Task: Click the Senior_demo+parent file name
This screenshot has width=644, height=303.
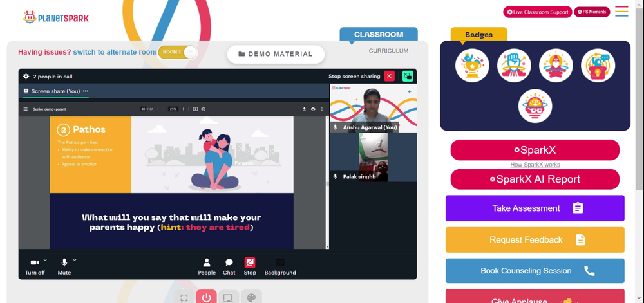Action: [x=50, y=109]
